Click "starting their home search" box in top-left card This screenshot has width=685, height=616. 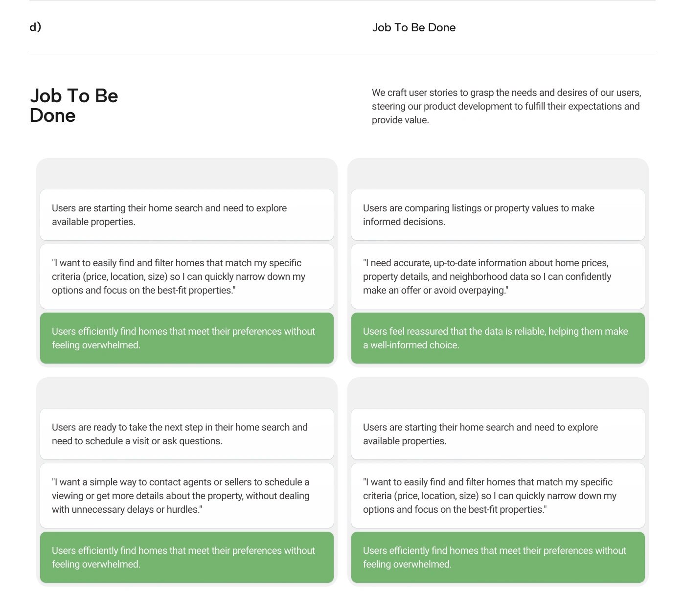pyautogui.click(x=186, y=215)
